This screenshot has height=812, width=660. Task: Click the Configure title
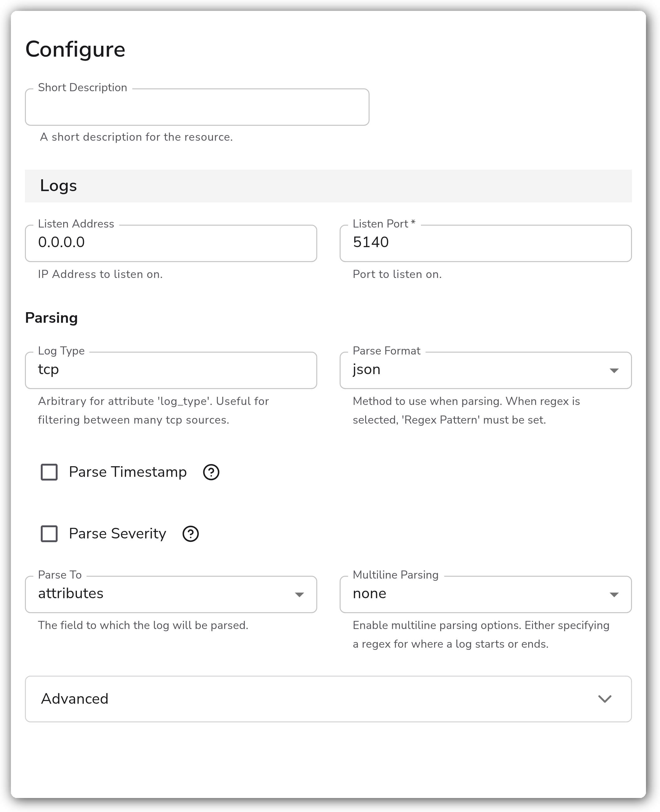tap(75, 50)
